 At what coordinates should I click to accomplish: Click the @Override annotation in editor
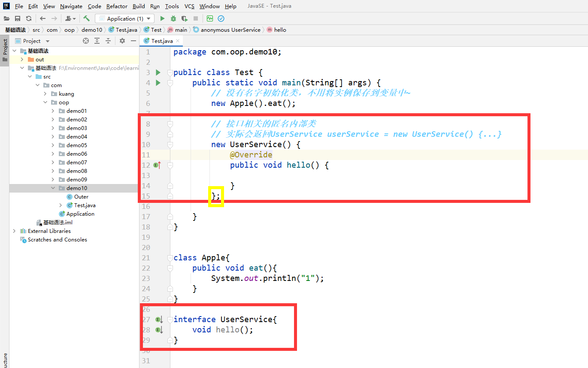pos(251,155)
